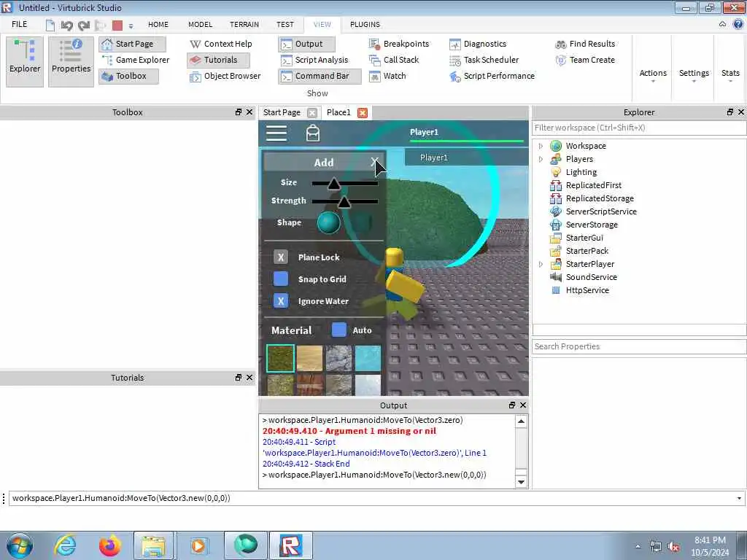Click the Filter workspace search field
The image size is (747, 560).
pyautogui.click(x=639, y=128)
